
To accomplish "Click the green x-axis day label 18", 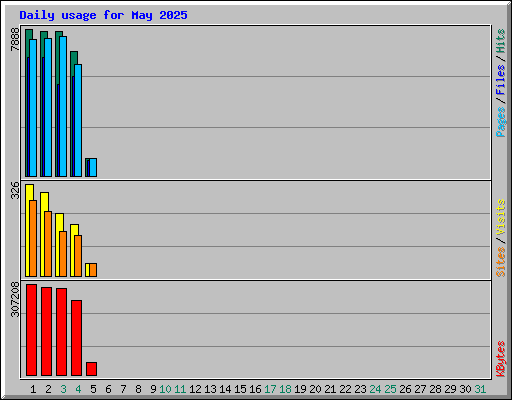I will pyautogui.click(x=285, y=389).
